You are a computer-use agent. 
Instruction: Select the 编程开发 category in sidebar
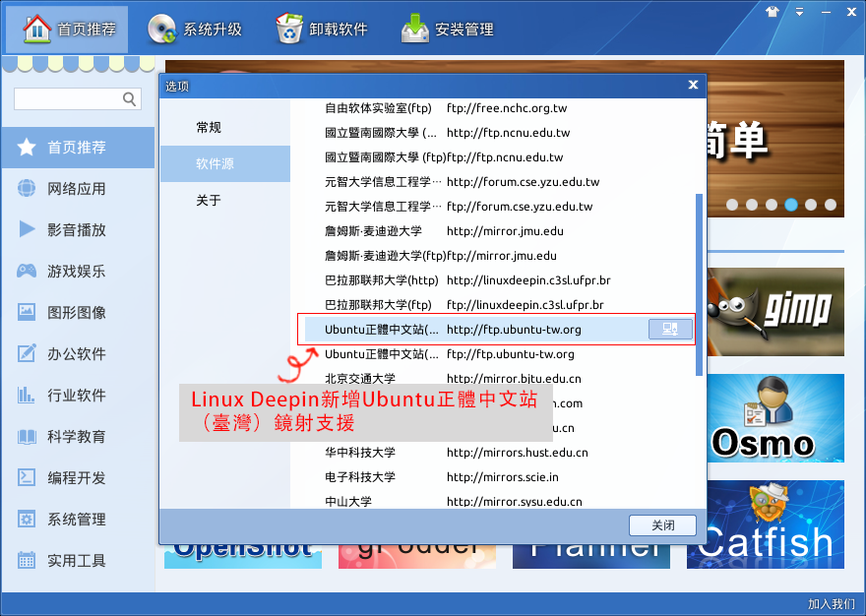pyautogui.click(x=78, y=478)
